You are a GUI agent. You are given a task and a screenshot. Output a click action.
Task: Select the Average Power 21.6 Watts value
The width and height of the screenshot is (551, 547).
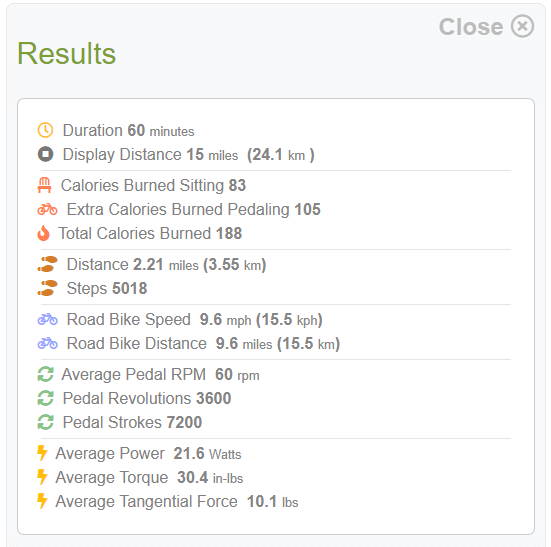[207, 453]
